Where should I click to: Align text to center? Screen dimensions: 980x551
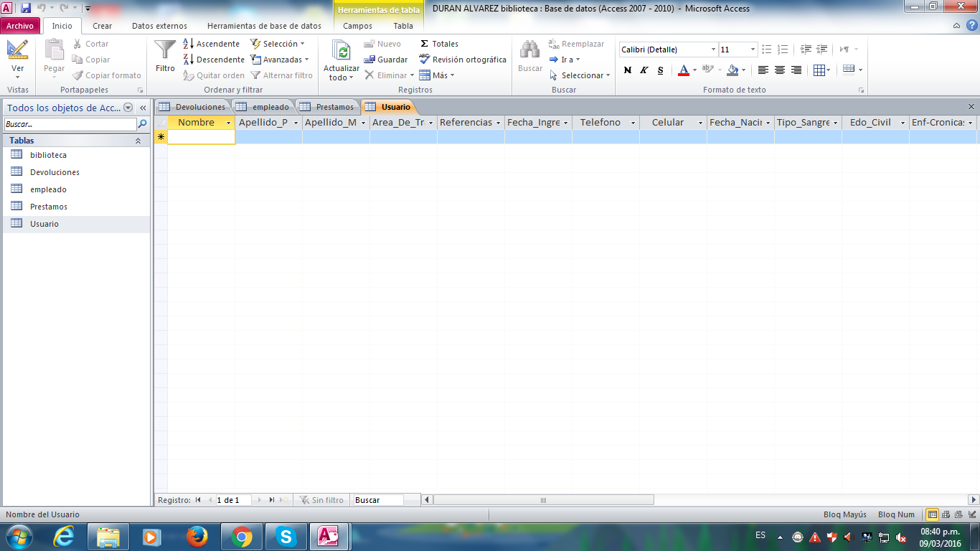point(780,70)
